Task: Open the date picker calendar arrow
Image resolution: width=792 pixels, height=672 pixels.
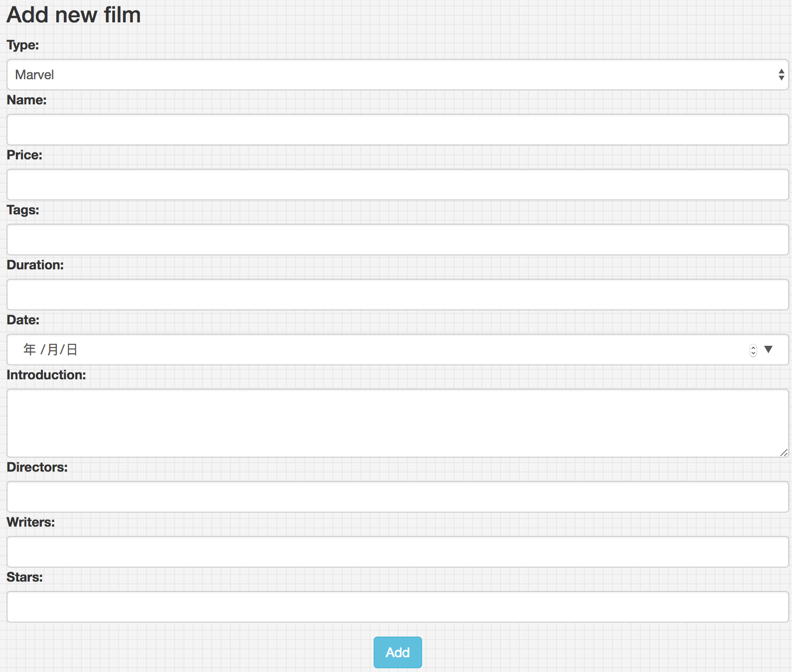Action: coord(769,349)
